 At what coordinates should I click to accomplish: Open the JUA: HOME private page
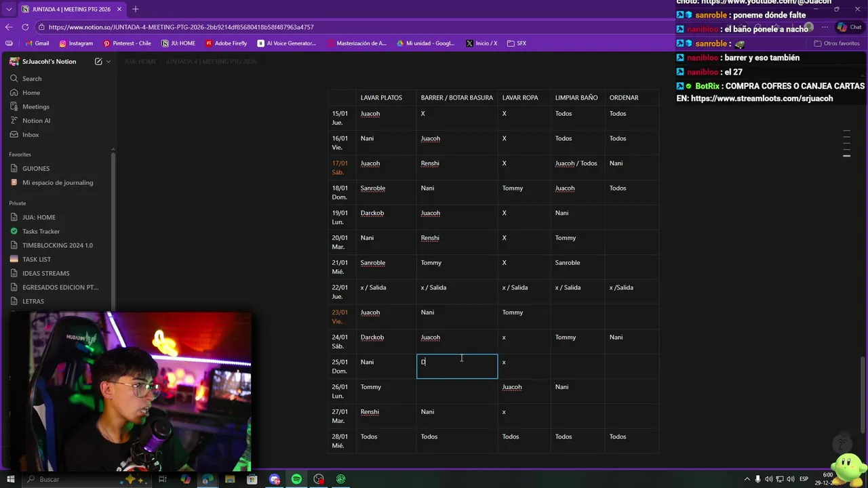coord(59,218)
